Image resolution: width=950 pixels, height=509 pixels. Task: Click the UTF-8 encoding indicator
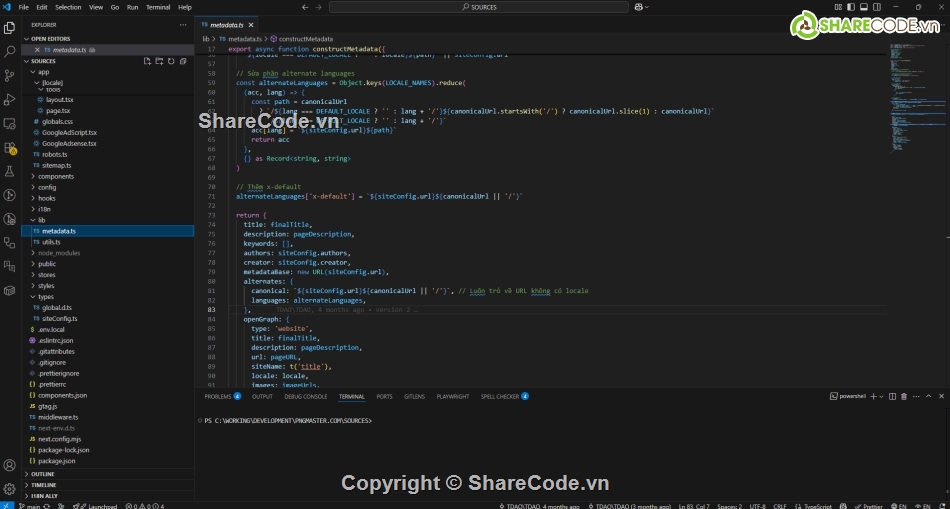[x=757, y=506]
